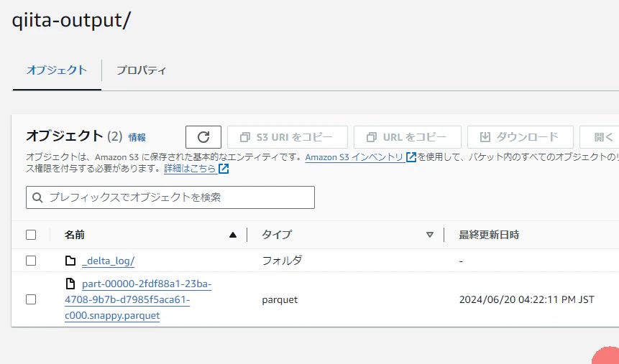Open the part-00000 snappy.parquet file
Image resolution: width=619 pixels, height=364 pixels.
click(x=138, y=299)
